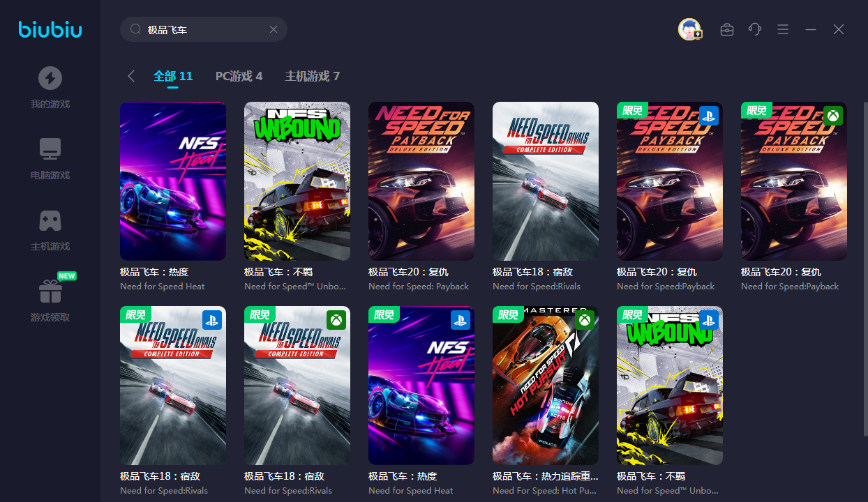
Task: Click the vertical scrollbar on the right
Action: click(x=865, y=279)
